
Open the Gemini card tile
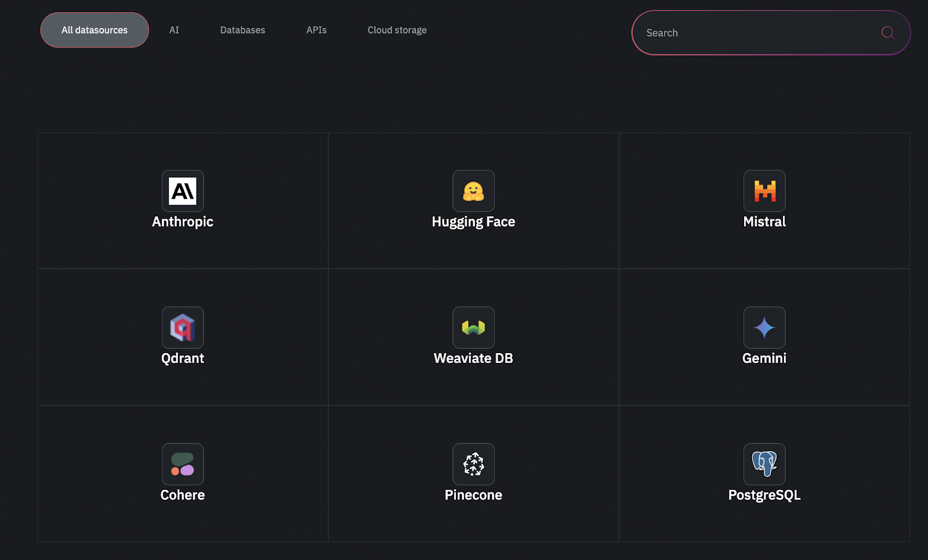(764, 336)
